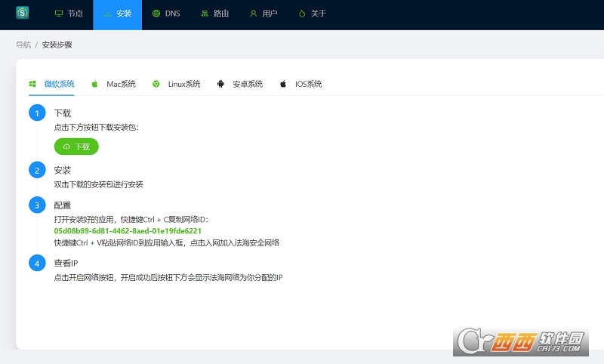Click the download icon beside 安装

(107, 14)
